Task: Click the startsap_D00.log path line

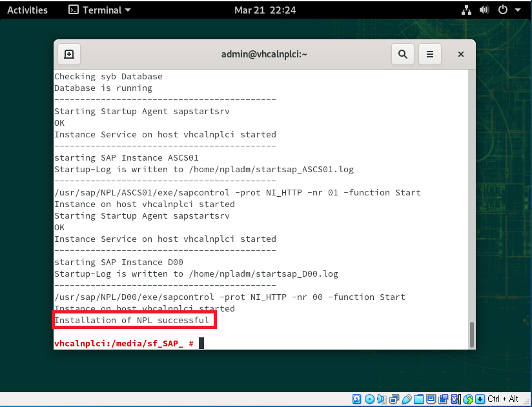Action: tap(196, 274)
